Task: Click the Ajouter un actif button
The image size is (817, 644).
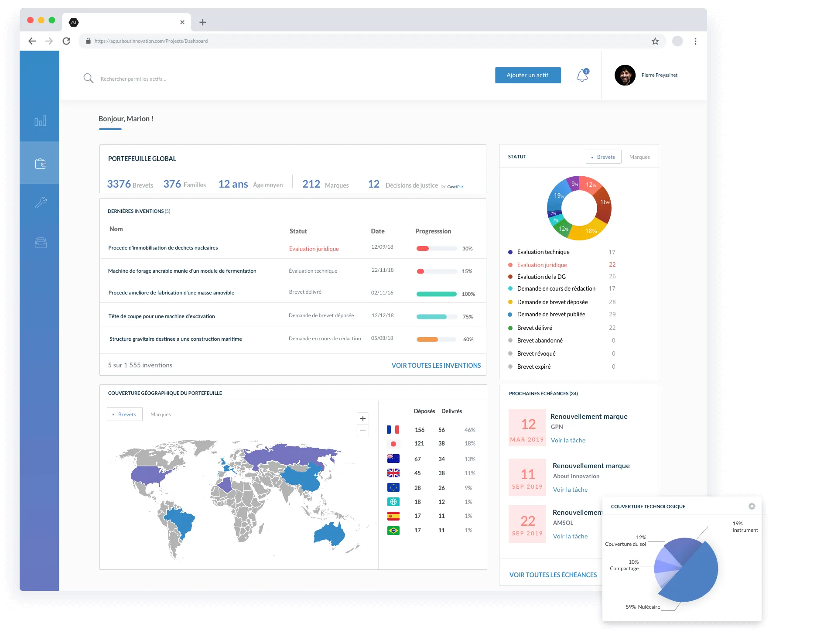Action: (x=527, y=75)
